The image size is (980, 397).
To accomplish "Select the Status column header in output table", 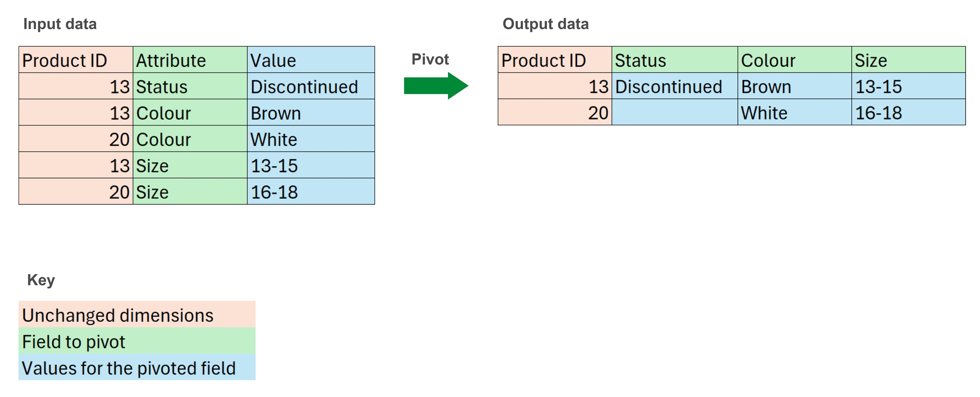I will (x=674, y=60).
